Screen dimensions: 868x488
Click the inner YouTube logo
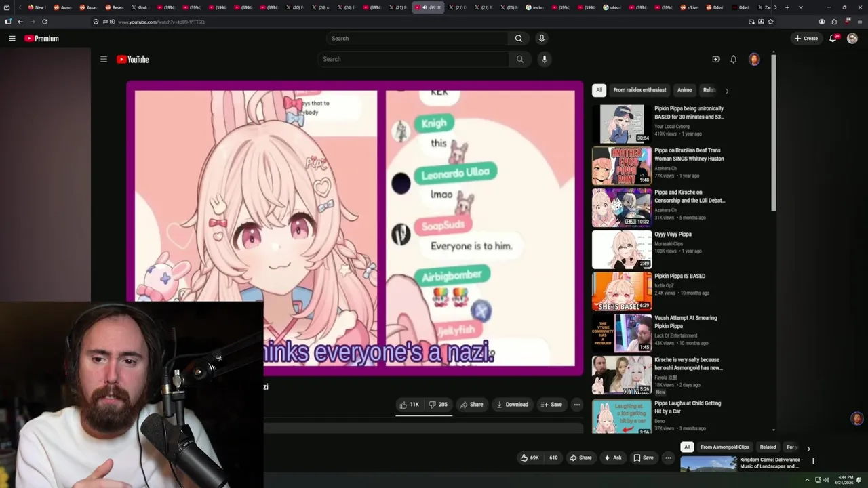click(x=133, y=60)
